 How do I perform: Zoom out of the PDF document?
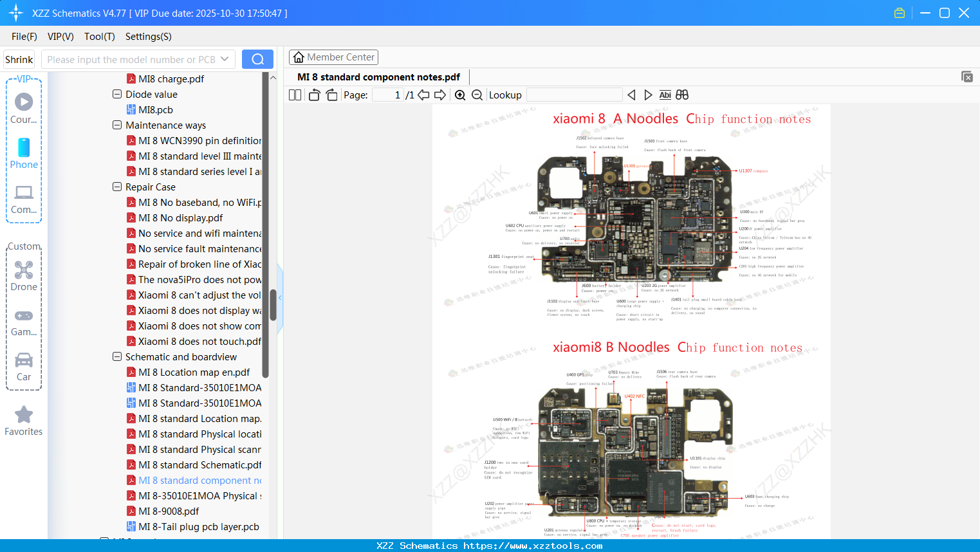click(x=477, y=95)
